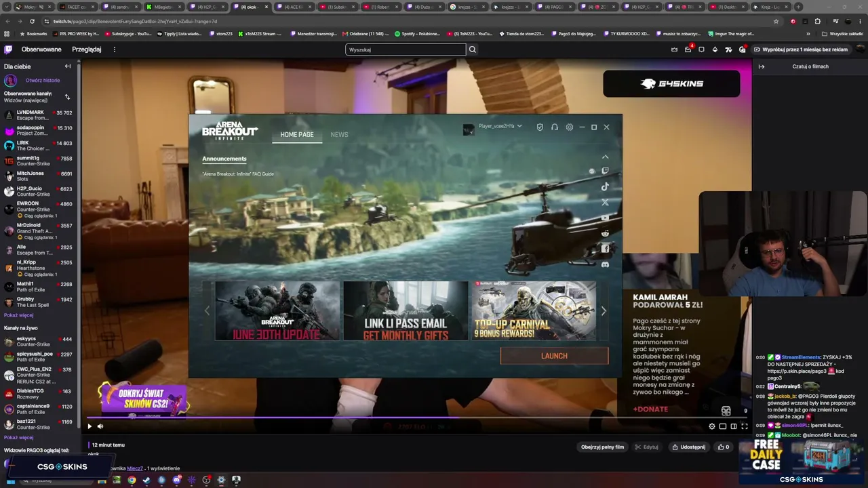
Task: Click the Facebook icon in launcher social bar
Action: coord(605,249)
